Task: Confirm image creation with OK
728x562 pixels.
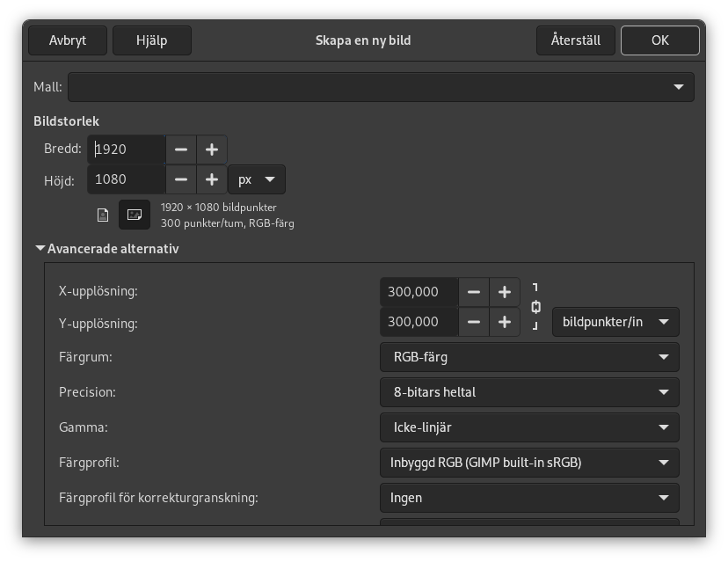Action: click(x=659, y=40)
